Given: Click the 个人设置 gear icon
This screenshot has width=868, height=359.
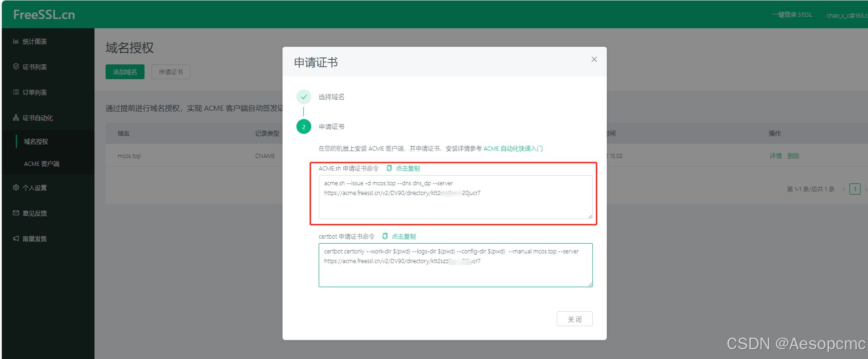Looking at the screenshot, I should [16, 188].
